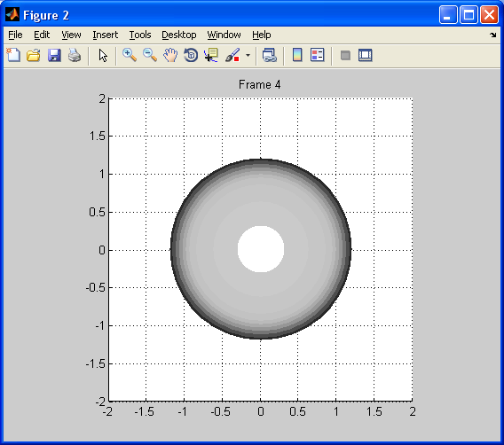Click the New Figure icon

[13, 55]
